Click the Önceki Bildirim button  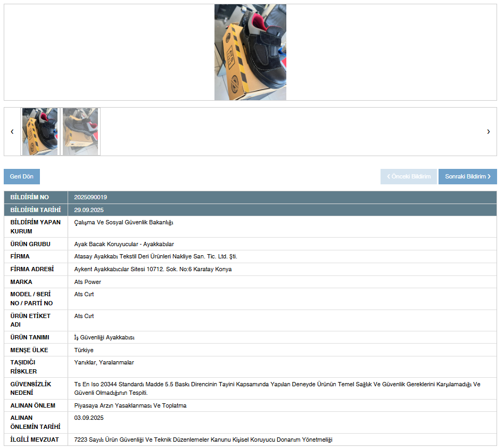pos(409,177)
